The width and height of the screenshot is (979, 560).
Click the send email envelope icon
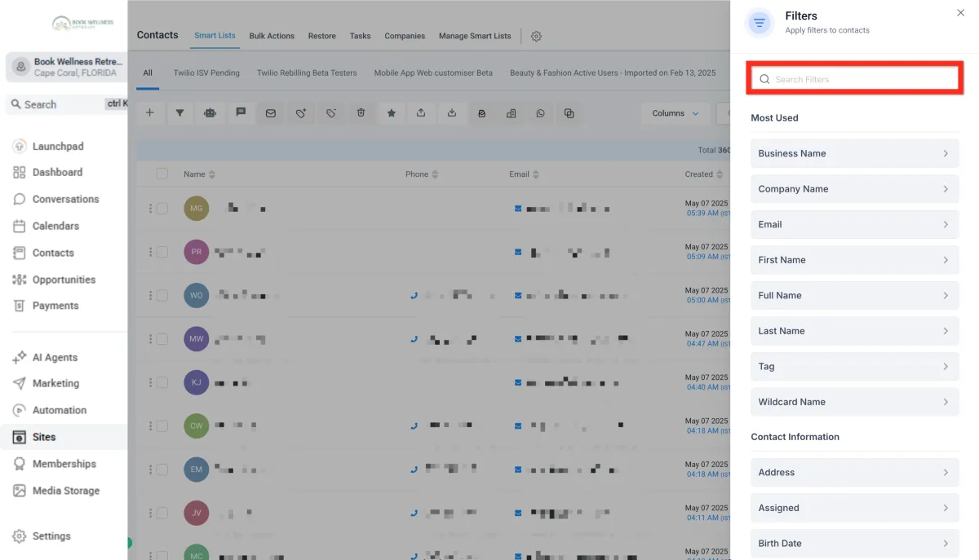pos(271,113)
